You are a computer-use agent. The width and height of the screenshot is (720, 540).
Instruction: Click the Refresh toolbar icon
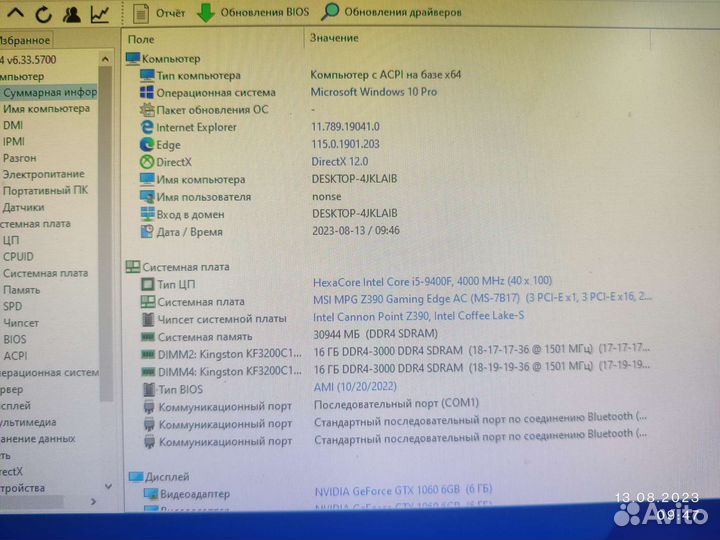pos(44,14)
